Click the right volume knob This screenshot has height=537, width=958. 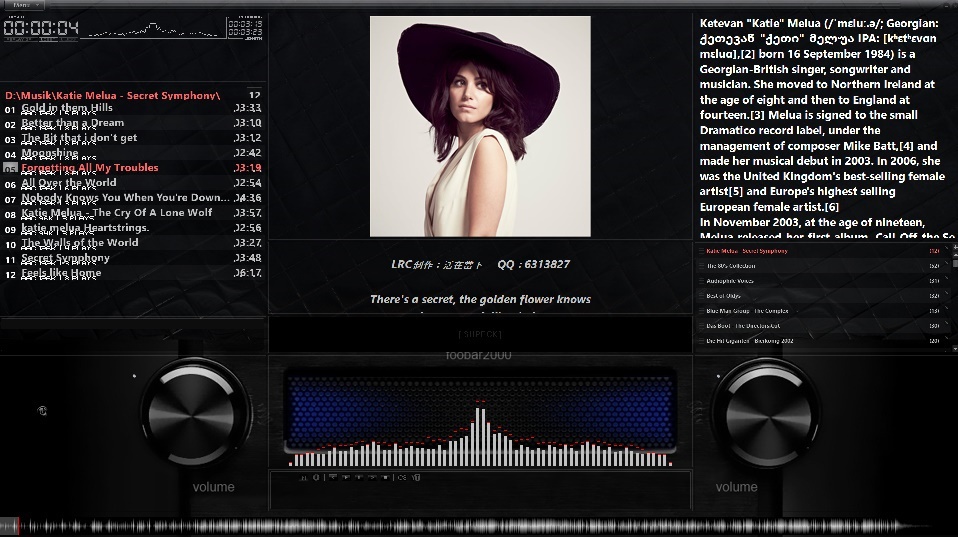point(767,414)
